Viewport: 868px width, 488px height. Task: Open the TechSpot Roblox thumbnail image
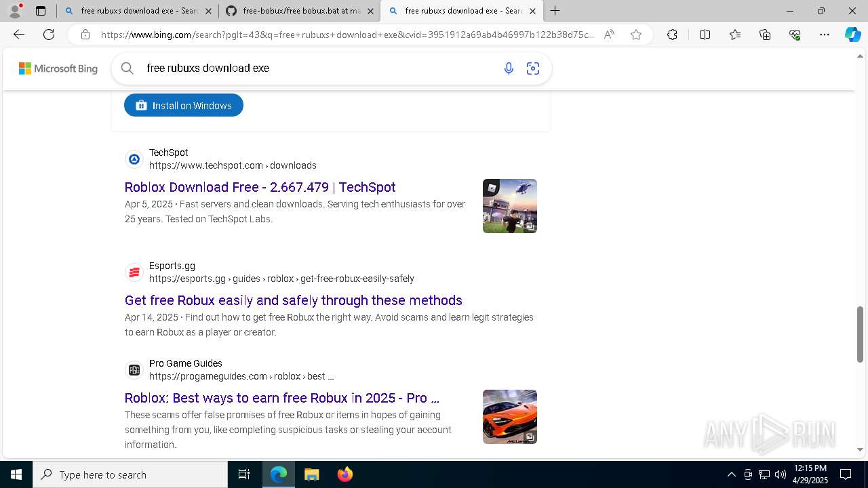coord(510,206)
